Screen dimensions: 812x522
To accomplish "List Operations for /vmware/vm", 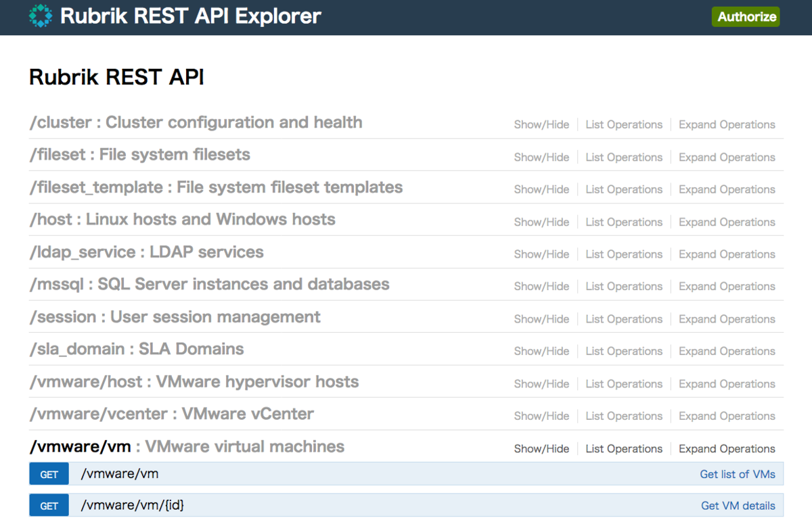I will point(624,448).
